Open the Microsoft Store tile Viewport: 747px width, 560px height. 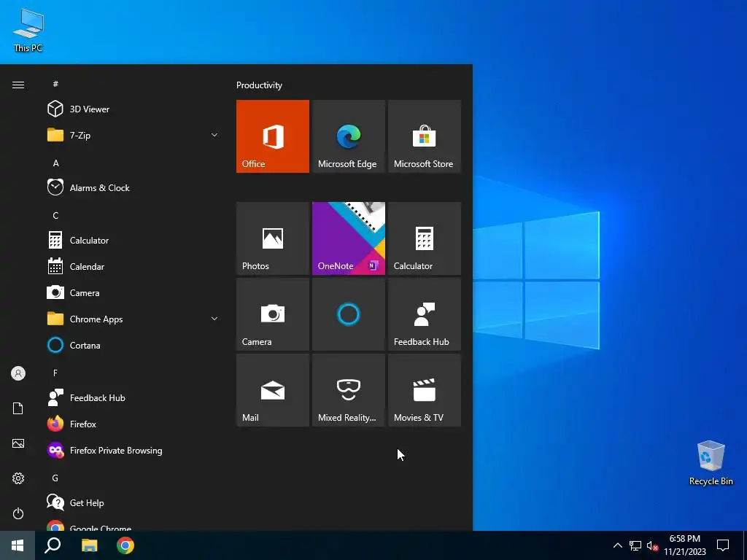[425, 136]
